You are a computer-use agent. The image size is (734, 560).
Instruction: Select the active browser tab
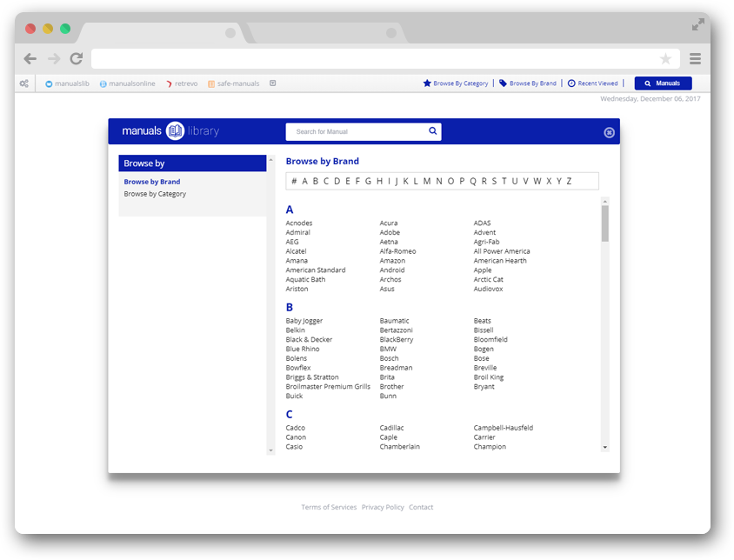pos(163,33)
